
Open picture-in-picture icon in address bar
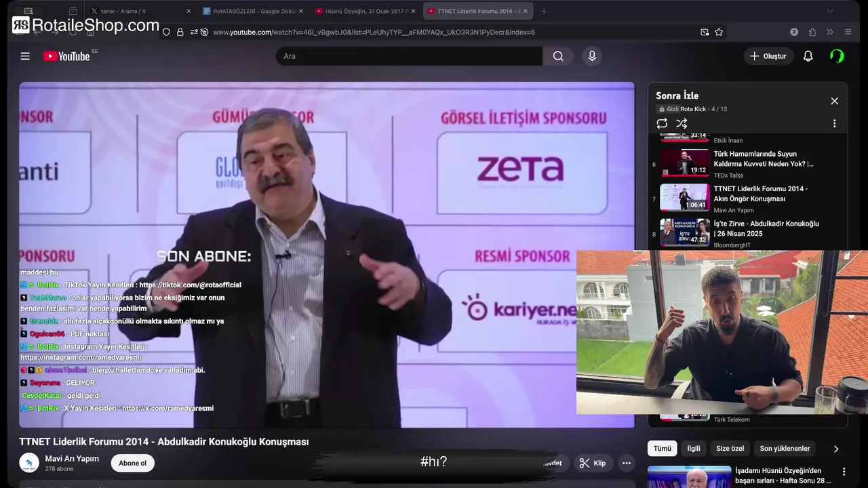pyautogui.click(x=705, y=32)
